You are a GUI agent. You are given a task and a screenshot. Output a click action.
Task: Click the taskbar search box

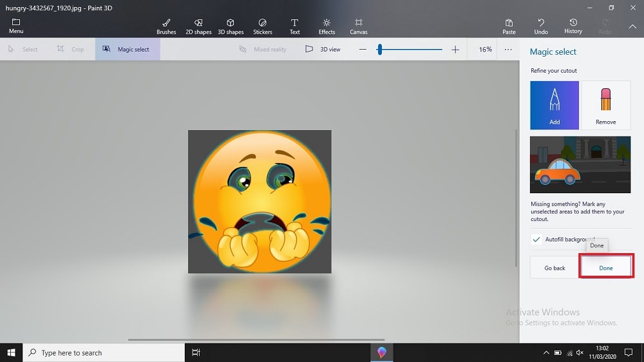click(x=104, y=352)
